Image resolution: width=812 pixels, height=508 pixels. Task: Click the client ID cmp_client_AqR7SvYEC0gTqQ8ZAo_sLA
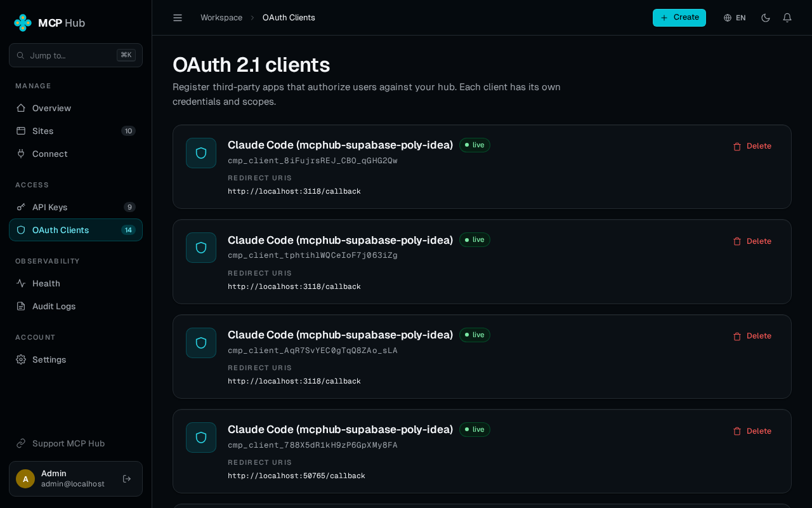tap(313, 351)
